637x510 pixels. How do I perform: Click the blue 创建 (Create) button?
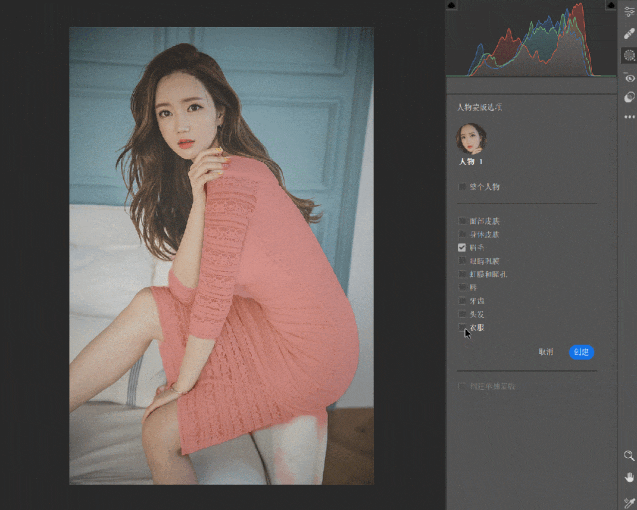coord(581,352)
